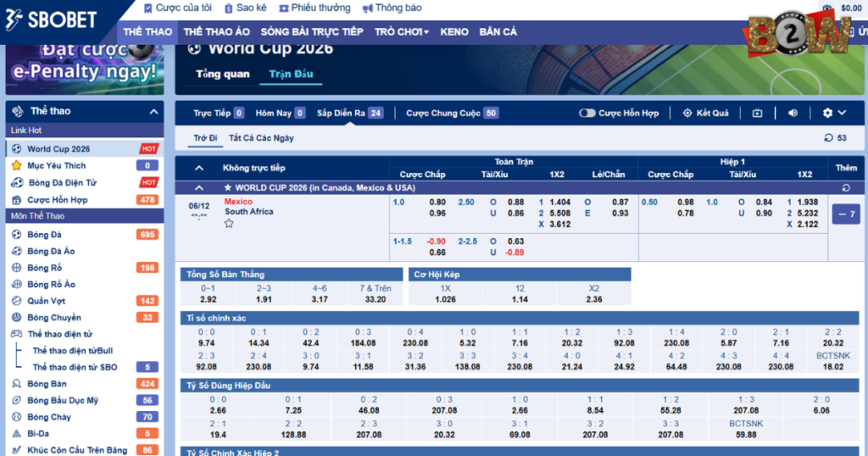Select THỂ THAO ẢO menu
868x456 pixels.
(x=216, y=32)
